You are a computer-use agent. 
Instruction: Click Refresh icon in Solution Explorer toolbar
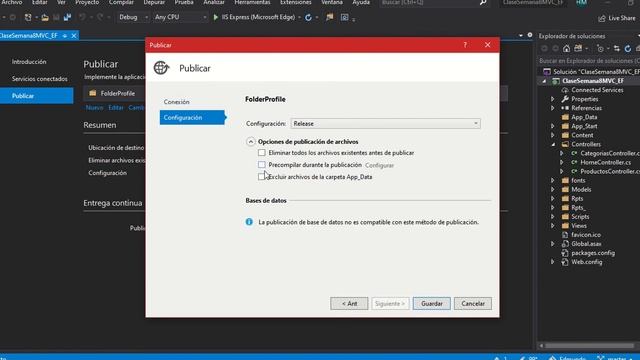coord(628,49)
